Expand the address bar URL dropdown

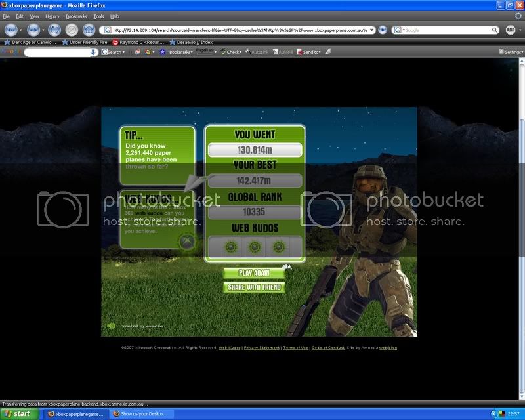click(371, 30)
